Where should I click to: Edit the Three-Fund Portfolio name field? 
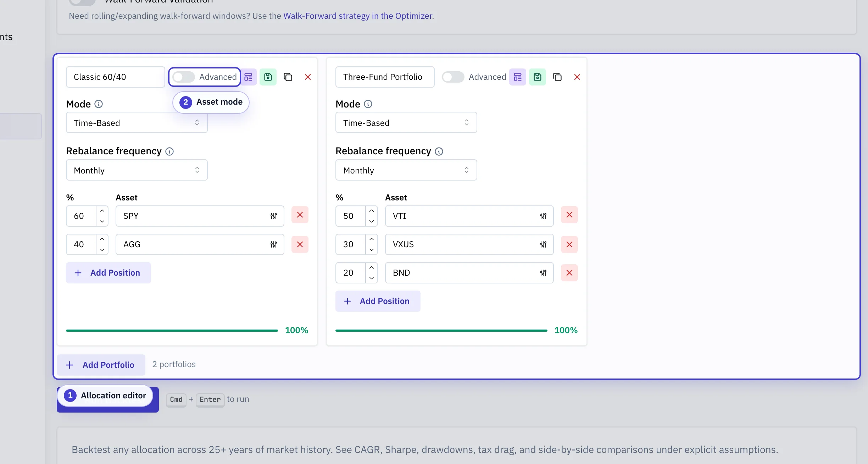[385, 77]
